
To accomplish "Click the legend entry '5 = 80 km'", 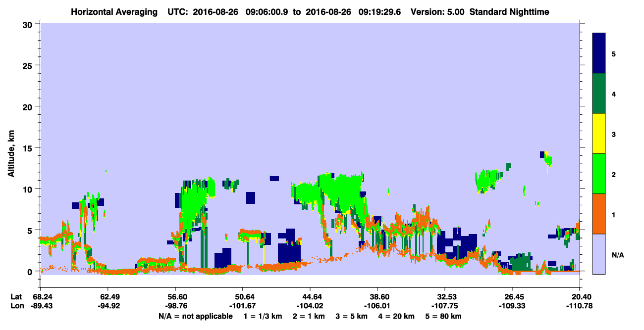I will (443, 316).
